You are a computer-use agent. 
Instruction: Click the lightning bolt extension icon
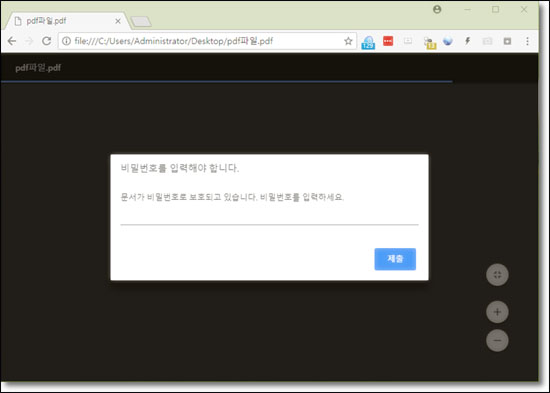(x=467, y=41)
